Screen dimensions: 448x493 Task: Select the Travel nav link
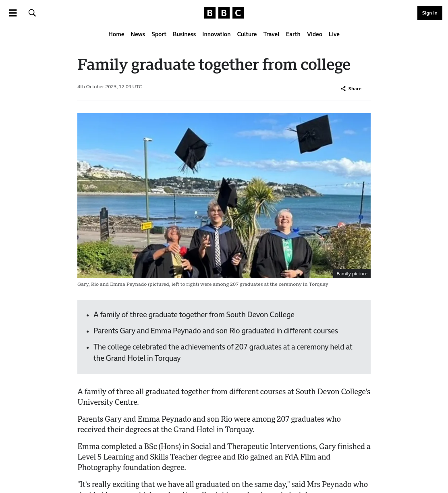(271, 34)
